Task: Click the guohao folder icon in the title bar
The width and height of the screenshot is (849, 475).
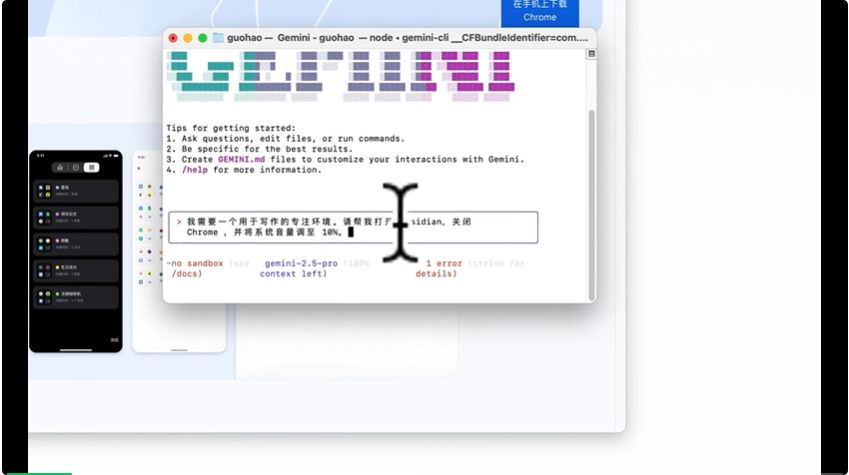Action: coord(218,38)
